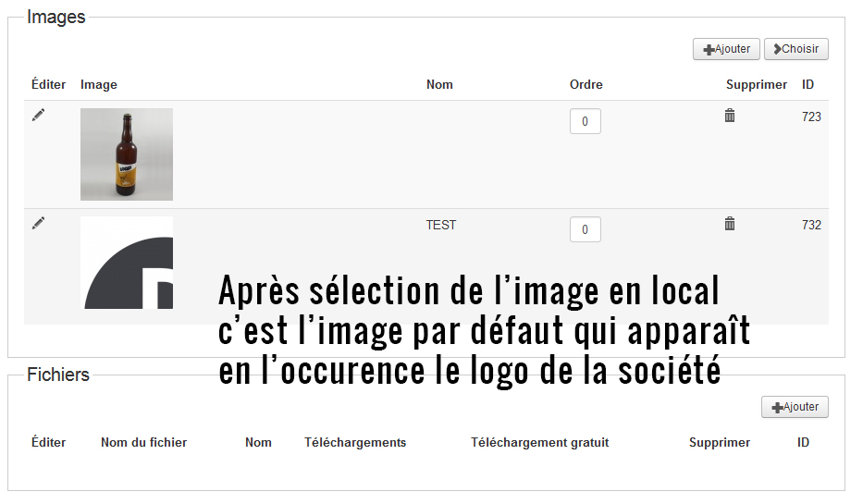Click ID value 732
863x504 pixels.
pyautogui.click(x=811, y=225)
